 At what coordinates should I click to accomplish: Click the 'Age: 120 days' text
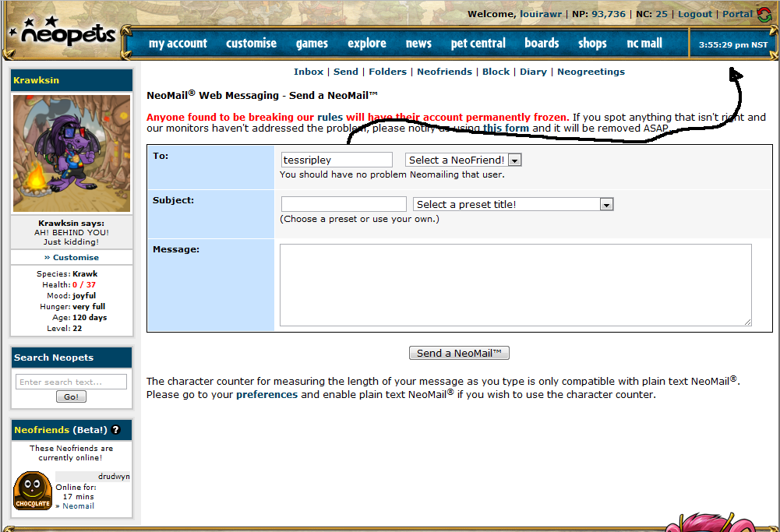tap(79, 318)
